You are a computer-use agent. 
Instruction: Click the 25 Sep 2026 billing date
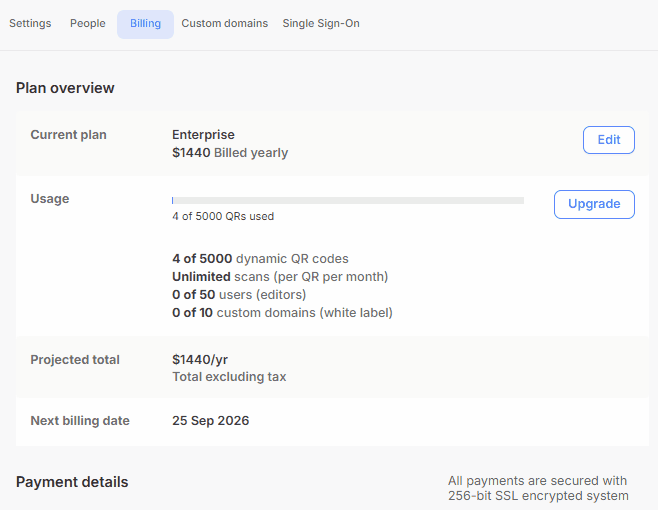210,421
